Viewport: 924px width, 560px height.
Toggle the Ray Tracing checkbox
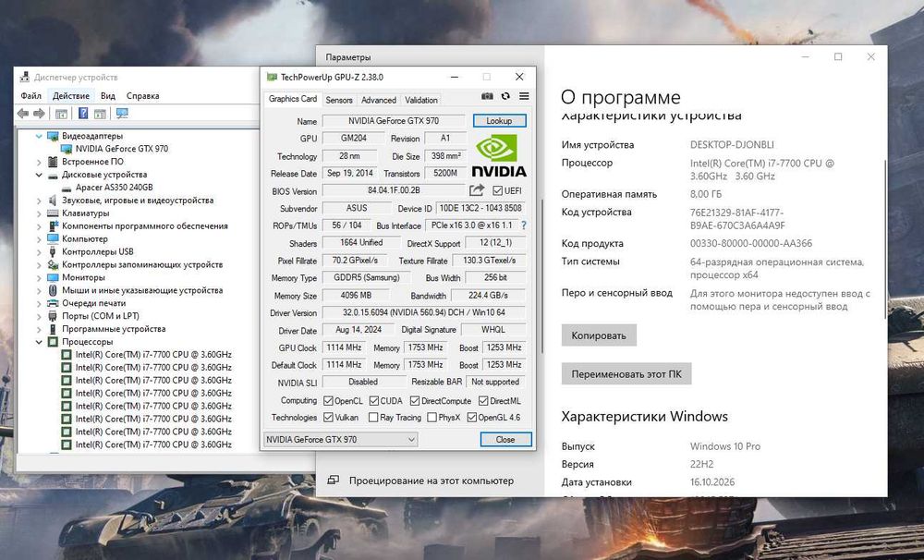(x=373, y=418)
